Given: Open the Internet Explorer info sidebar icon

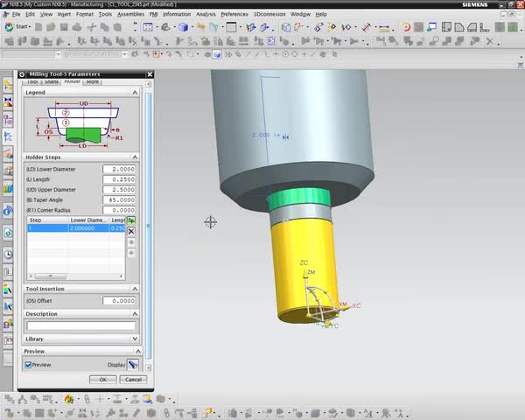Looking at the screenshot, I should click(8, 211).
